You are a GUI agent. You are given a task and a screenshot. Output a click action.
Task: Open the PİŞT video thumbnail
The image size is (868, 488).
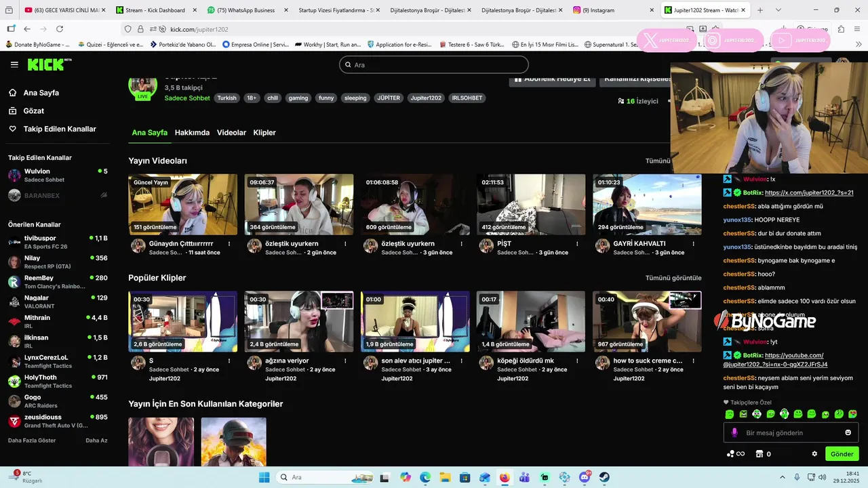coord(531,205)
